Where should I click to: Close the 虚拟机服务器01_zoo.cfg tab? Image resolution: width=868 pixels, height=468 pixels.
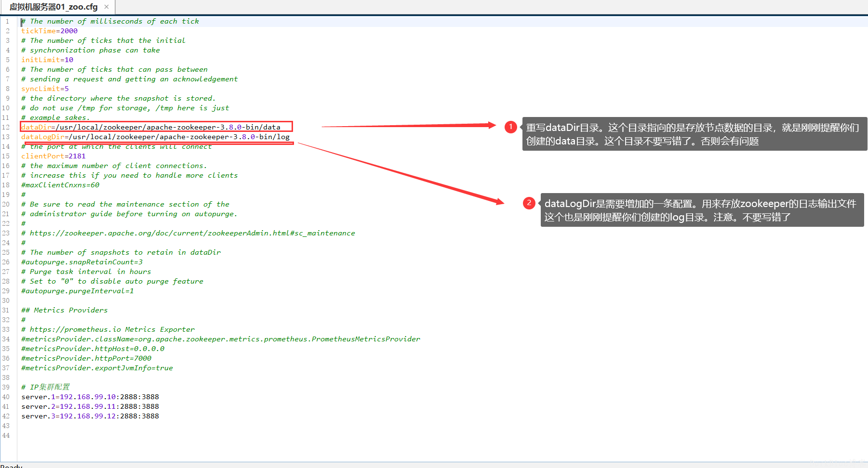click(x=107, y=7)
